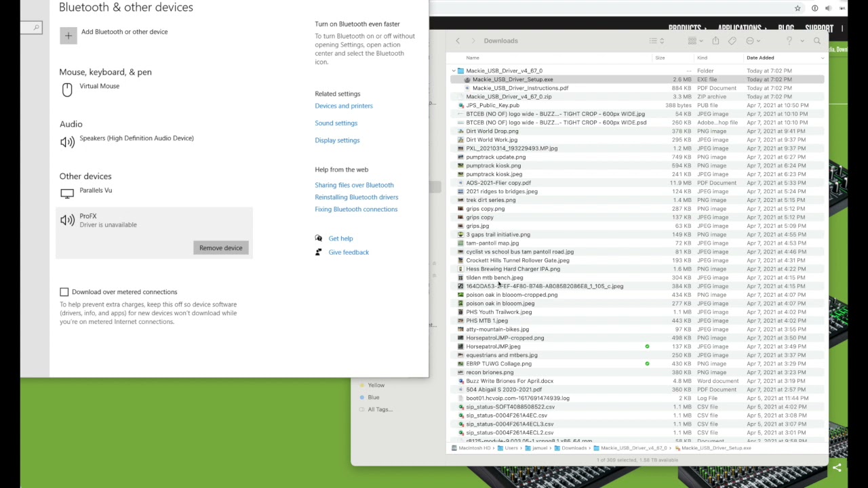Click the Buzz Write Briones docx file icon
868x488 pixels.
[x=461, y=381]
